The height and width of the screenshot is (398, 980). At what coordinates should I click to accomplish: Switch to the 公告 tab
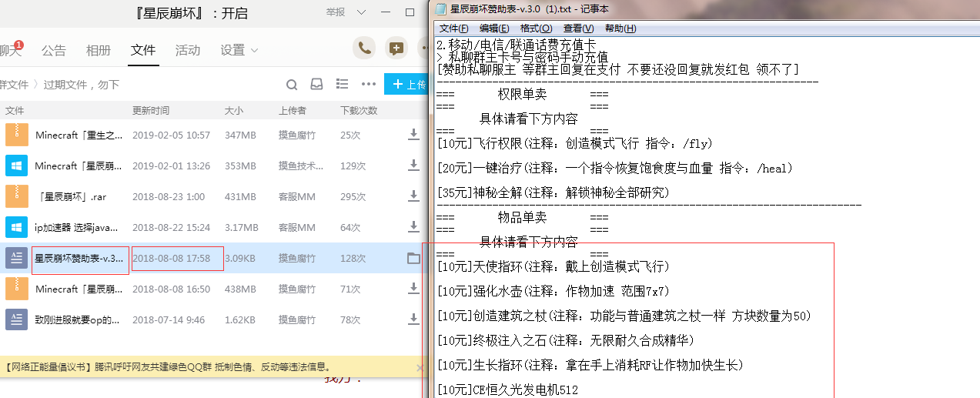(54, 51)
